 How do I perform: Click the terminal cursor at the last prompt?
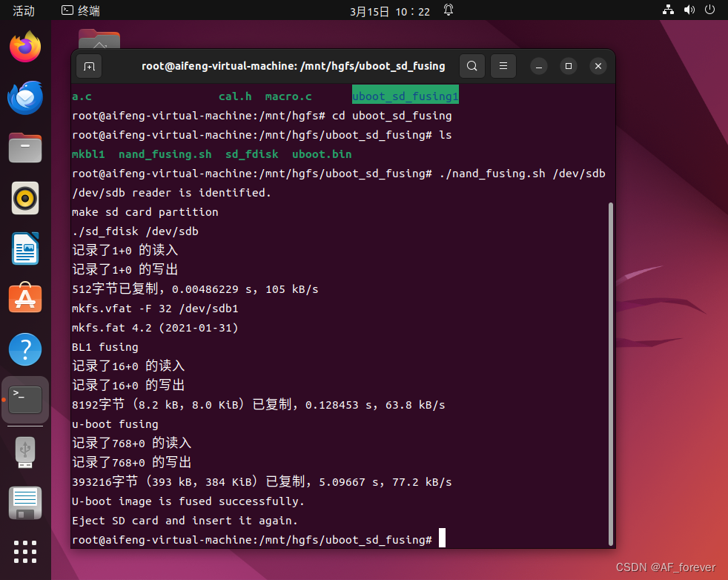[x=442, y=538]
